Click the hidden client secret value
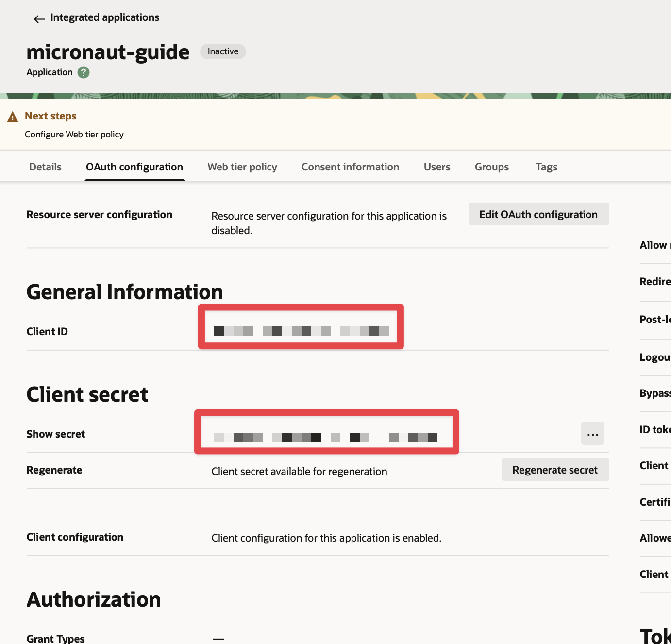This screenshot has height=644, width=671. coord(326,437)
